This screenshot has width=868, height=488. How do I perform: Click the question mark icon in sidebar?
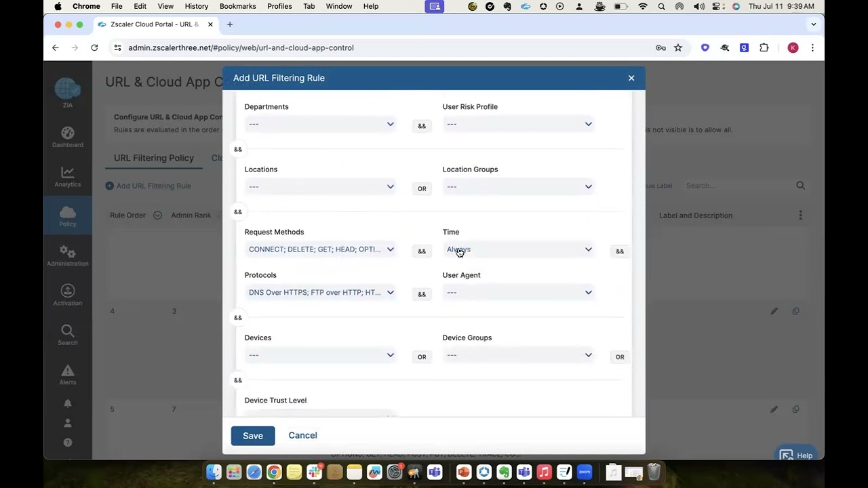tap(68, 443)
